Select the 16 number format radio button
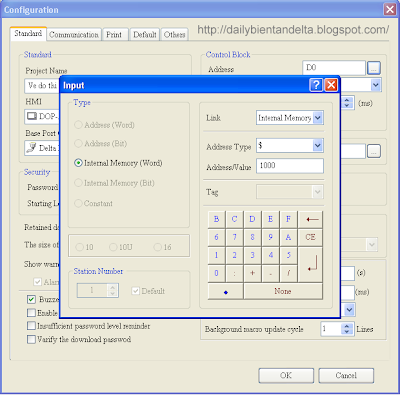 pyautogui.click(x=157, y=247)
